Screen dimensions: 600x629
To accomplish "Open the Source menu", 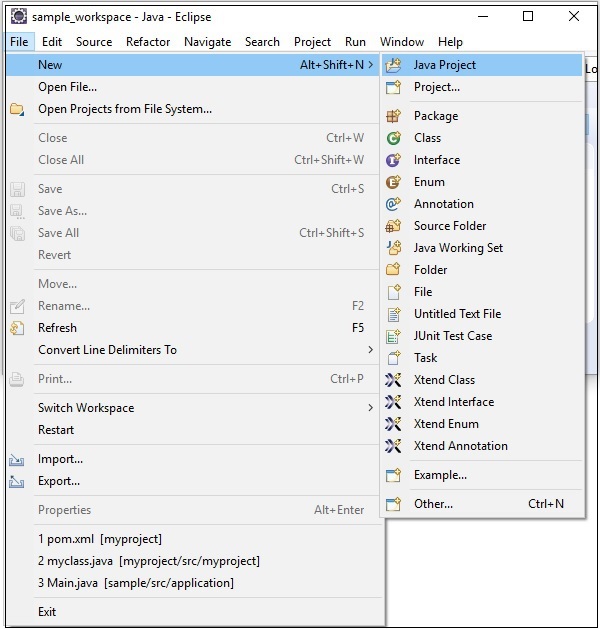I will (94, 42).
